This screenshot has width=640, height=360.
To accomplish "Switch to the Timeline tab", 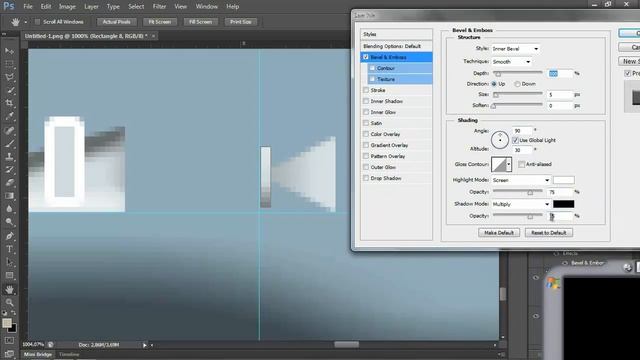I will [69, 355].
